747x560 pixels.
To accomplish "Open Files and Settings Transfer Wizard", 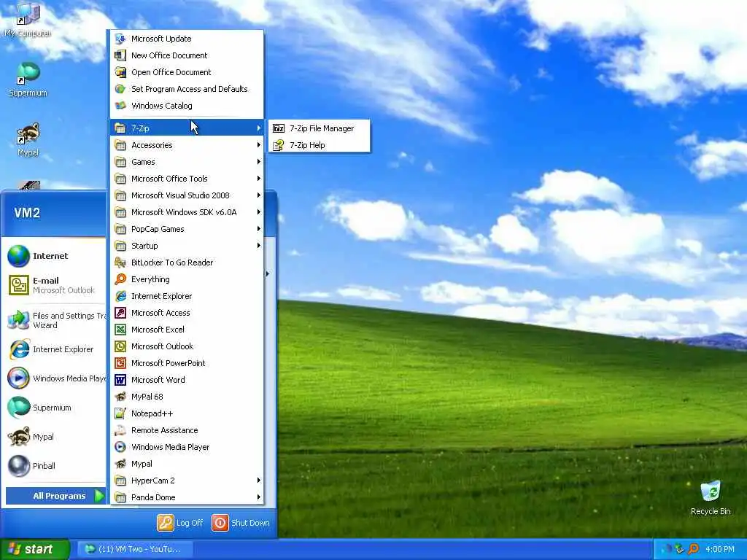I will 55,320.
